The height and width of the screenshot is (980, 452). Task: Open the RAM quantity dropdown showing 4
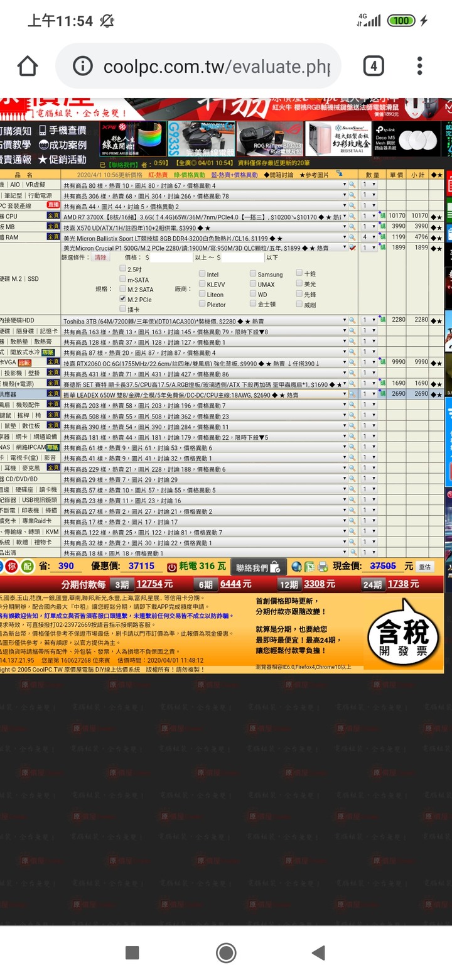(x=369, y=237)
